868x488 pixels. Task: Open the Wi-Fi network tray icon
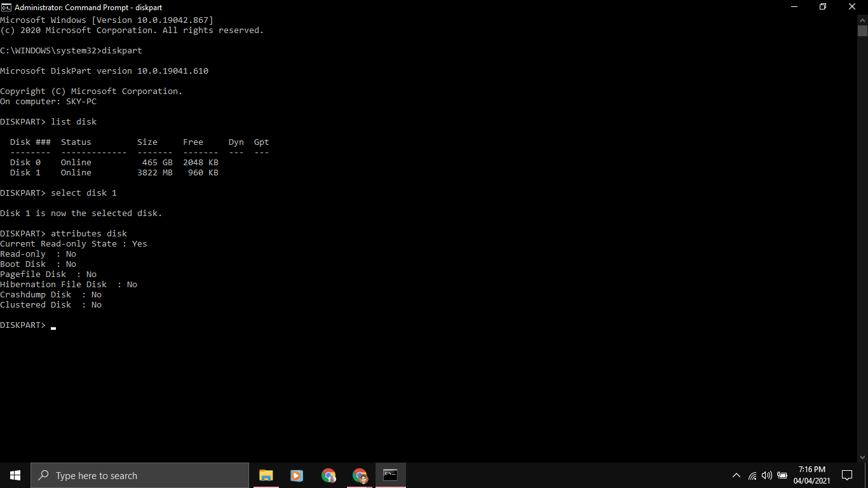pos(752,475)
